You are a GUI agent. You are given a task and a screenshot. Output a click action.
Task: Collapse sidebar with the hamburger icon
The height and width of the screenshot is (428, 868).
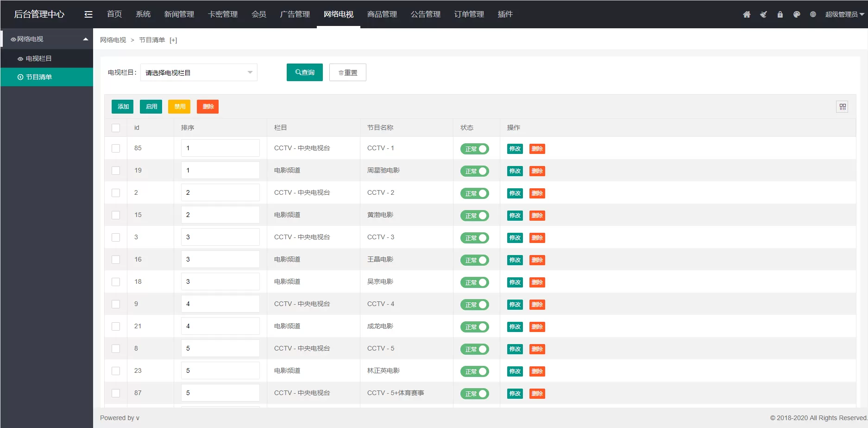88,14
